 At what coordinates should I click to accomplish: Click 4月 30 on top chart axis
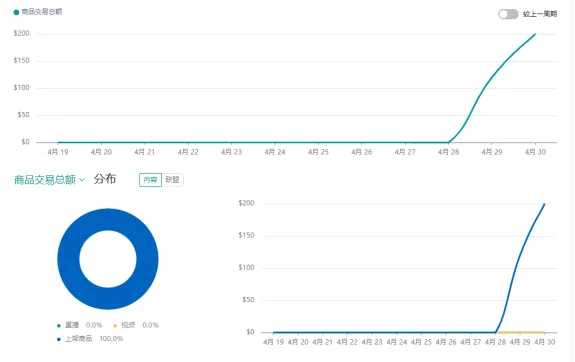[535, 152]
